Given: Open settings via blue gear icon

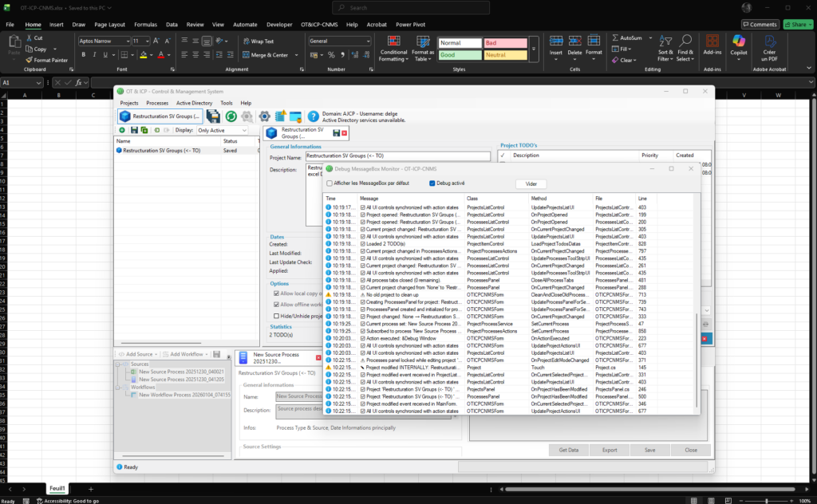Looking at the screenshot, I should click(264, 116).
